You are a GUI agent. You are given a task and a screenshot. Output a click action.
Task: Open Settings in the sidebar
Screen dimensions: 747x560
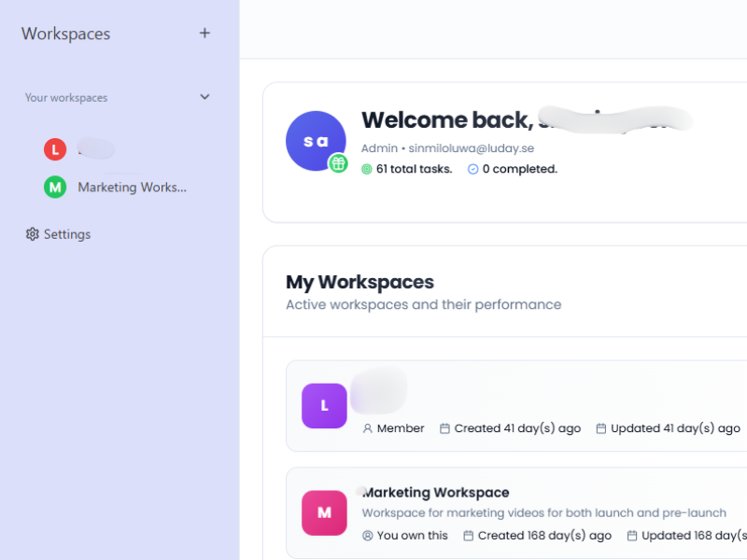pos(58,234)
